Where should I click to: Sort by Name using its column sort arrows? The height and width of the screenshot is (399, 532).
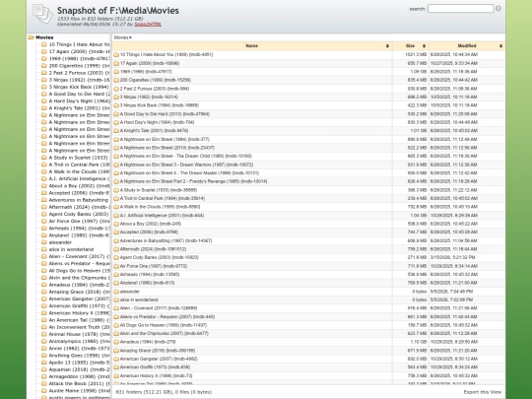tap(387, 45)
